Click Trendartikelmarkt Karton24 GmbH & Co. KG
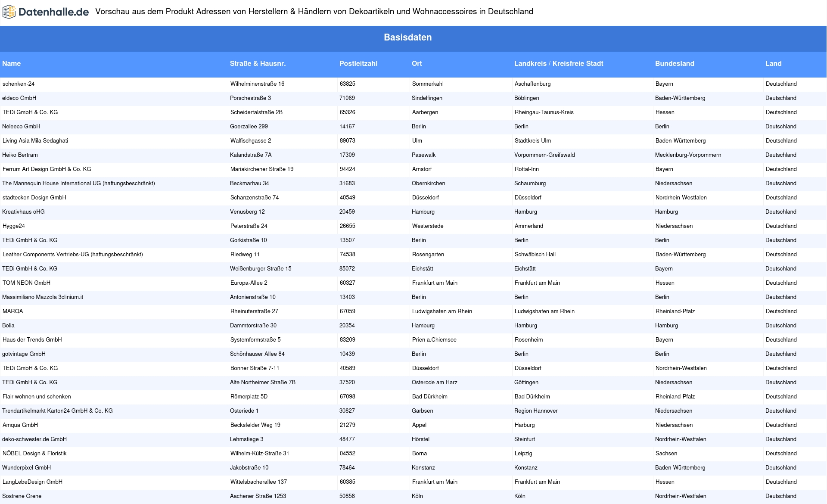The width and height of the screenshot is (827, 504). click(57, 411)
